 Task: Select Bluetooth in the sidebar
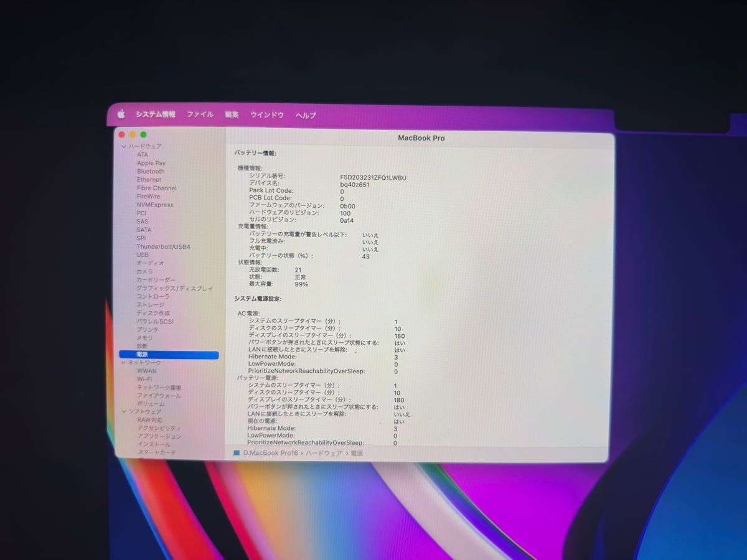(151, 171)
